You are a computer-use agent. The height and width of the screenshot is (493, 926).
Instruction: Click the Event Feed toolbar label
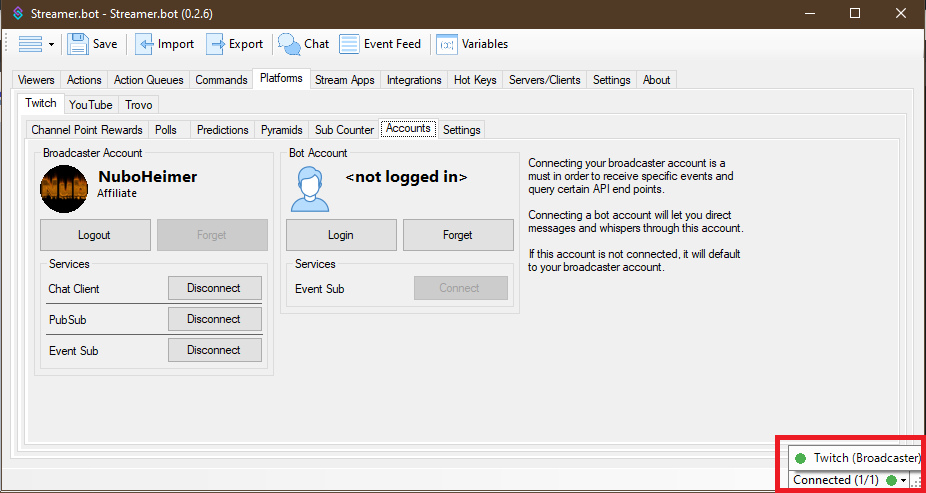392,44
